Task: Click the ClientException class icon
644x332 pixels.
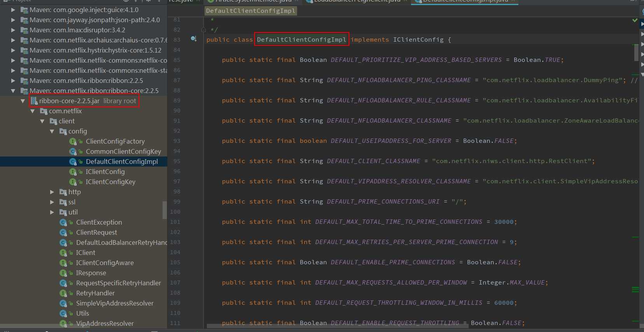Action: tap(63, 222)
